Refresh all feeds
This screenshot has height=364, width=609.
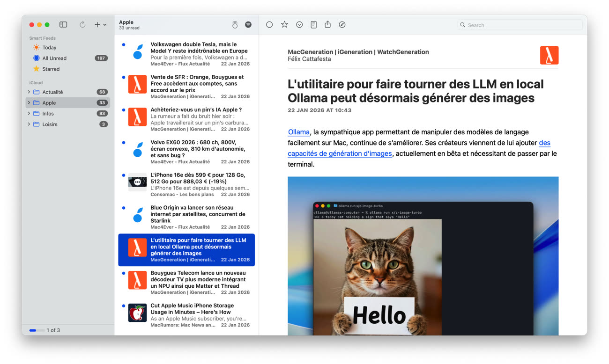(x=82, y=25)
